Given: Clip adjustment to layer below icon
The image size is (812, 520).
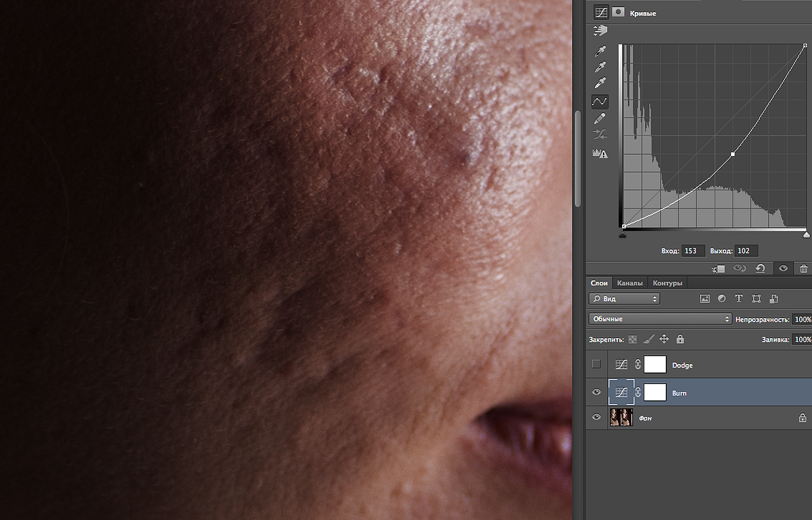Looking at the screenshot, I should (x=718, y=269).
